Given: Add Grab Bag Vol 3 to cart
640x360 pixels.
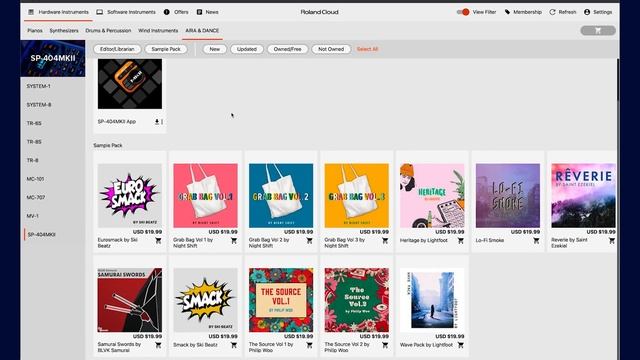Looking at the screenshot, I should tap(385, 241).
